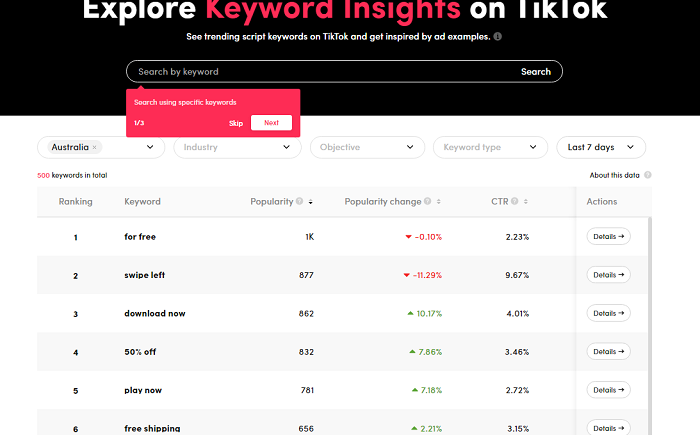Open Details for 'swipe left' keyword
This screenshot has width=700, height=435.
tap(608, 275)
